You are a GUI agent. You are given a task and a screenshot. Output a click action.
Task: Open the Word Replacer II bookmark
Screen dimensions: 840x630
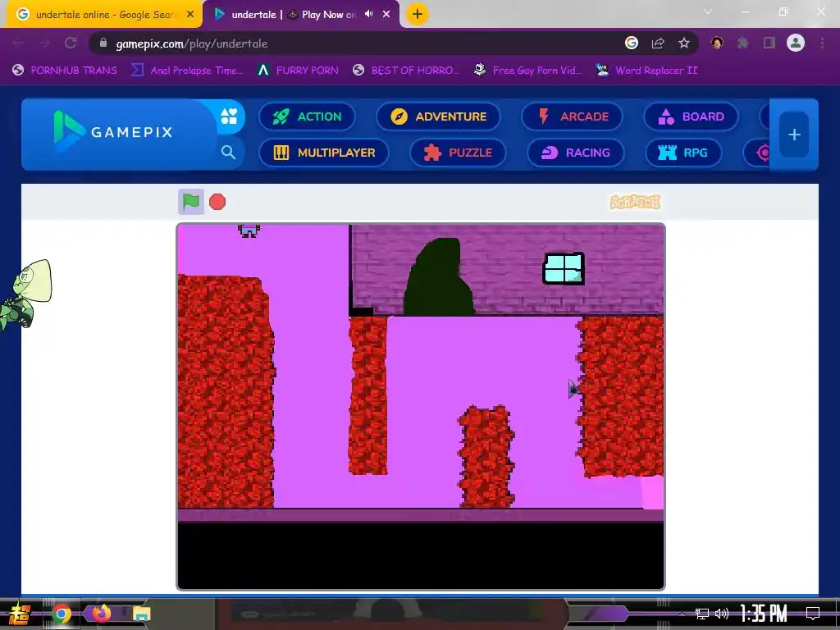click(646, 71)
